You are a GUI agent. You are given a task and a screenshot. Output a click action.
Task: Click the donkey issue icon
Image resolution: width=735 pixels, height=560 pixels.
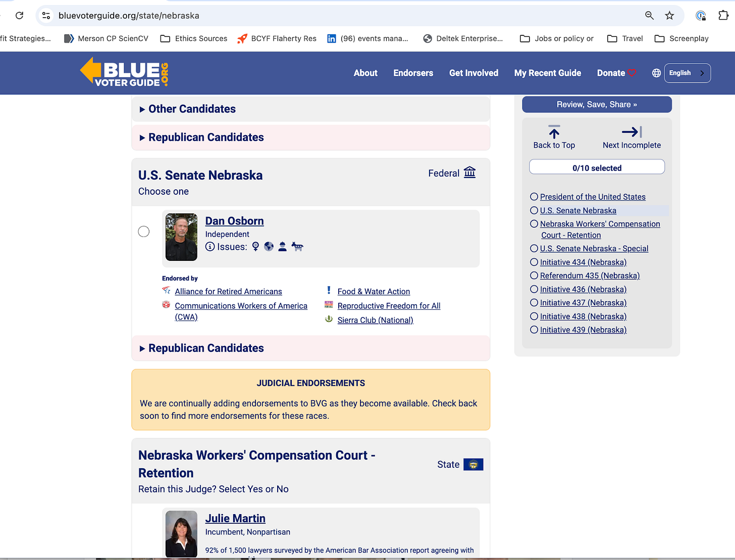tap(297, 247)
